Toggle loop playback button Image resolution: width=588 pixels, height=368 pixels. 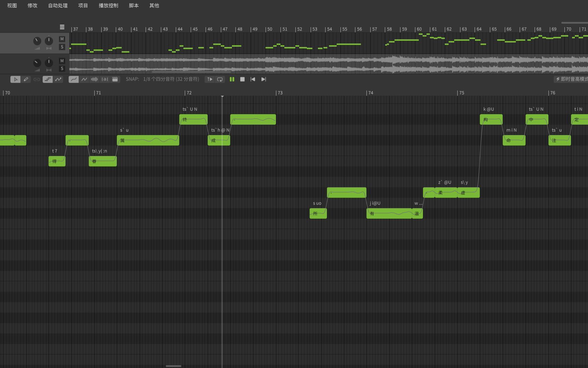click(220, 80)
